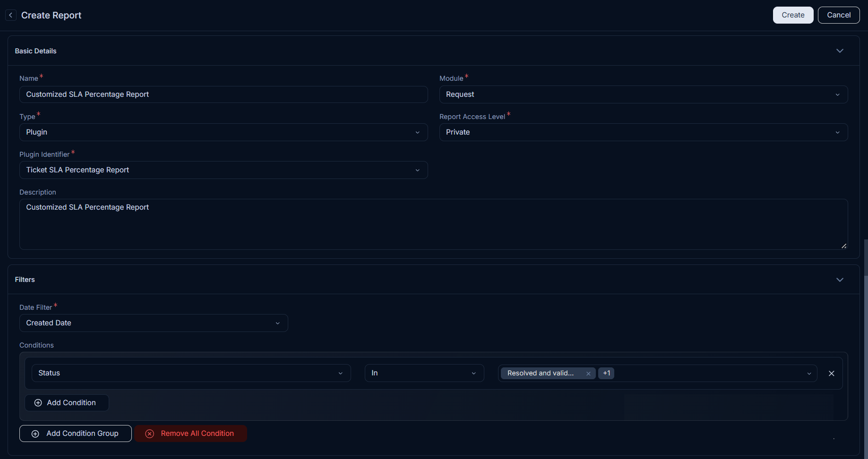
Task: Click the +1 more values badge
Action: [606, 373]
